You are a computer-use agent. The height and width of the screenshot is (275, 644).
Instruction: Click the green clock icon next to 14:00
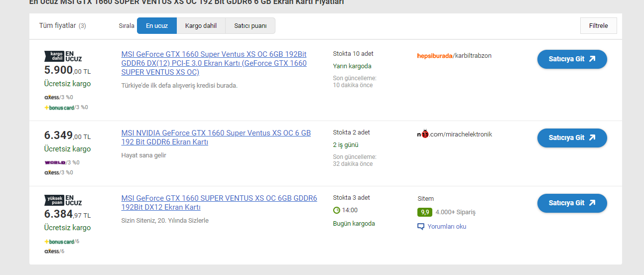click(337, 210)
